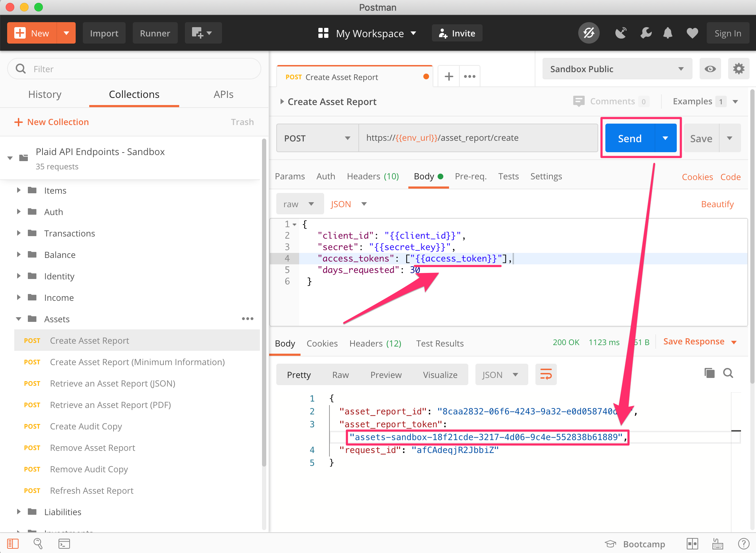Click the request URL field
Image resolution: width=756 pixels, height=553 pixels.
pyautogui.click(x=478, y=138)
